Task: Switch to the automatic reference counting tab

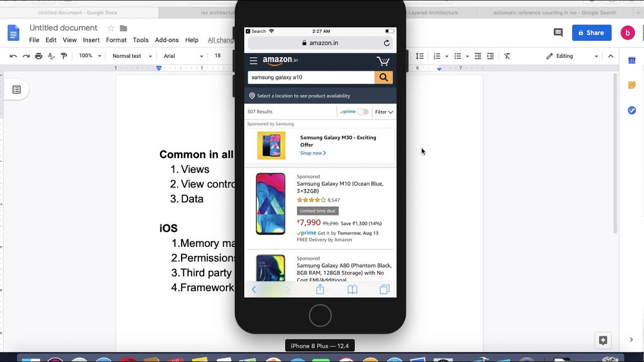Action: pyautogui.click(x=555, y=13)
